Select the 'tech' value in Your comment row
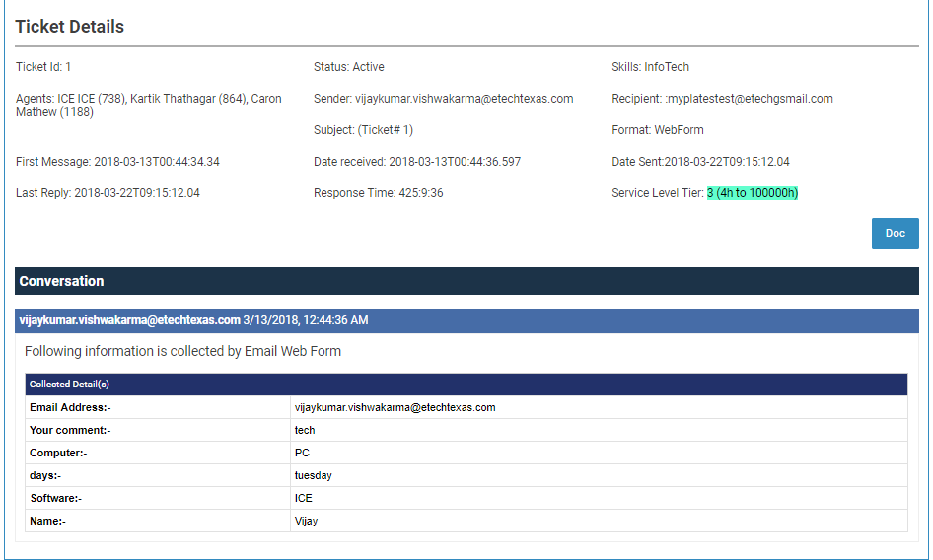This screenshot has width=933, height=560. (x=305, y=430)
